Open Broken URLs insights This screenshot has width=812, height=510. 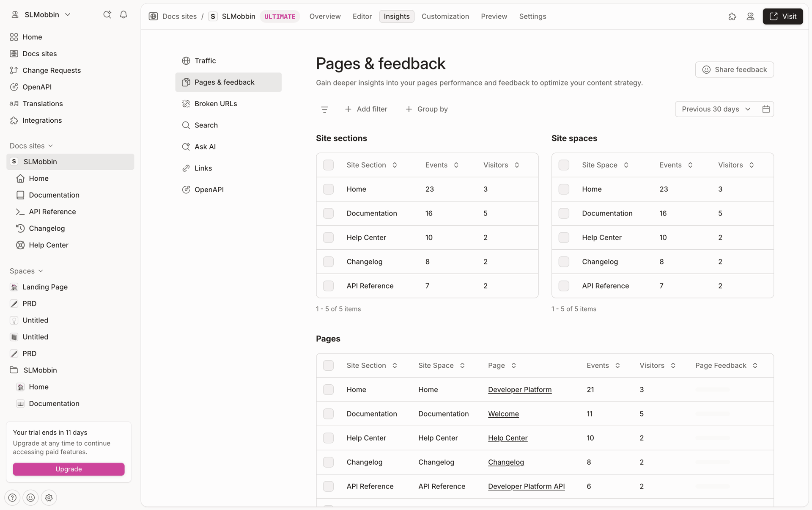click(x=228, y=104)
